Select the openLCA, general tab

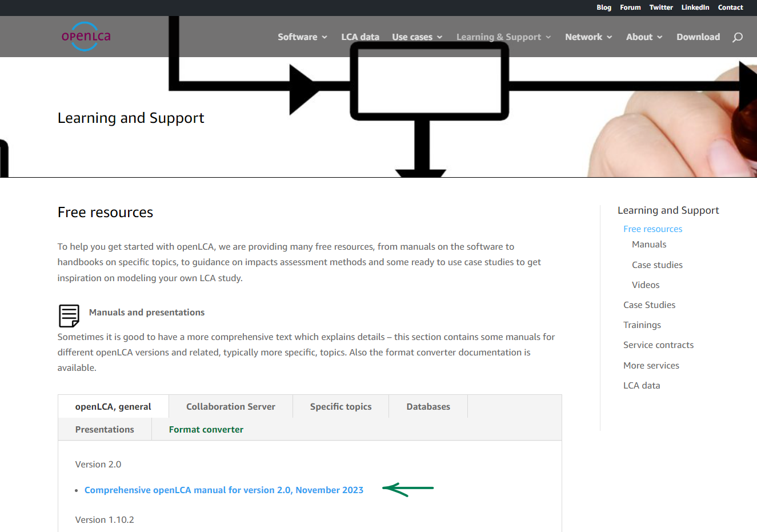point(113,406)
